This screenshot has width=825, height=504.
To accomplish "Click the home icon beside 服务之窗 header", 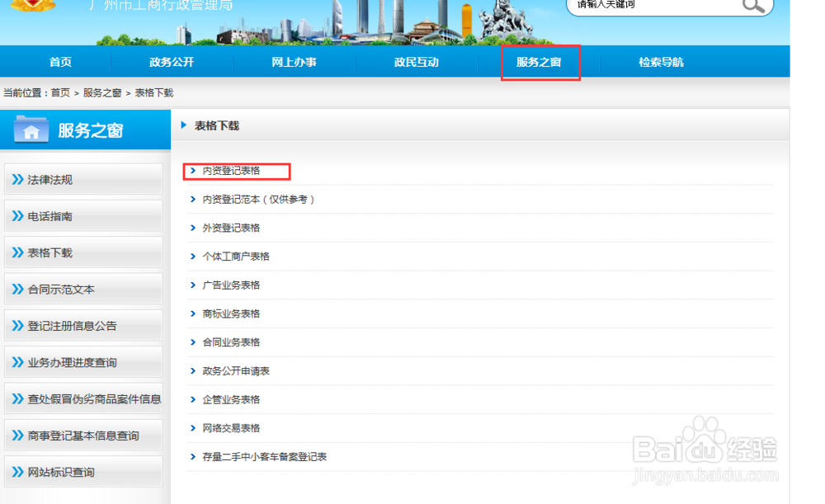I will (x=31, y=129).
